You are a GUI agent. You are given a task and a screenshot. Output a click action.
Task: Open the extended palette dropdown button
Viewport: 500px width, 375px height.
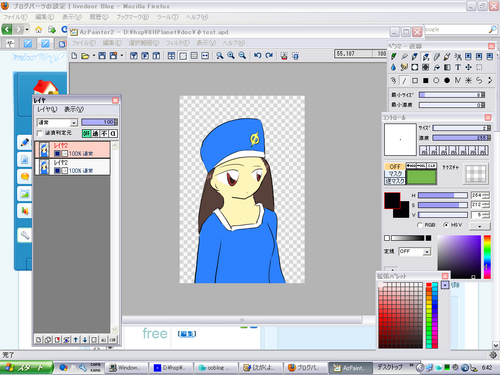(x=445, y=285)
